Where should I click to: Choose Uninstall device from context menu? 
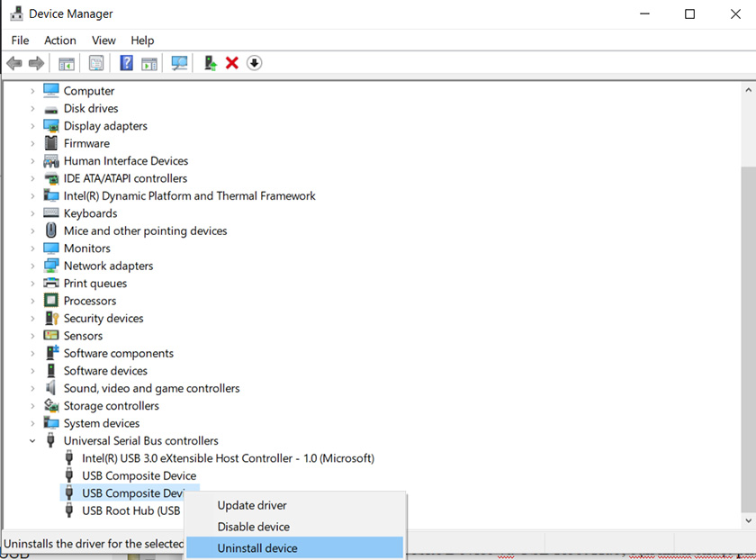257,547
